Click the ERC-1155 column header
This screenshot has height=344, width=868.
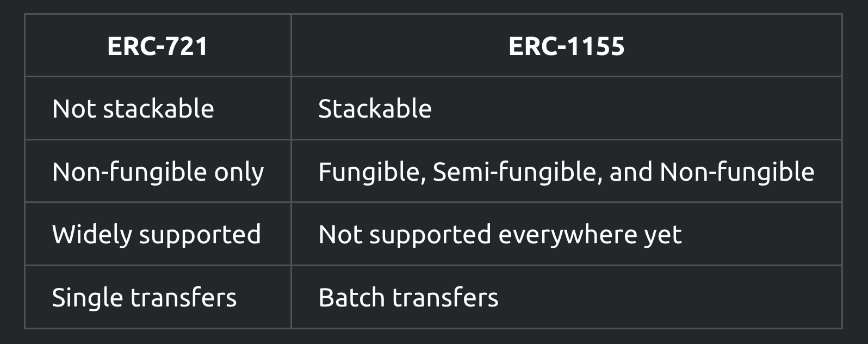567,46
